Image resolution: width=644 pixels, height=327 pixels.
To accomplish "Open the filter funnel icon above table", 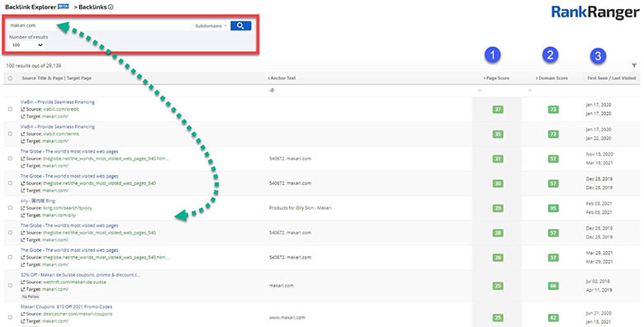I will point(634,65).
